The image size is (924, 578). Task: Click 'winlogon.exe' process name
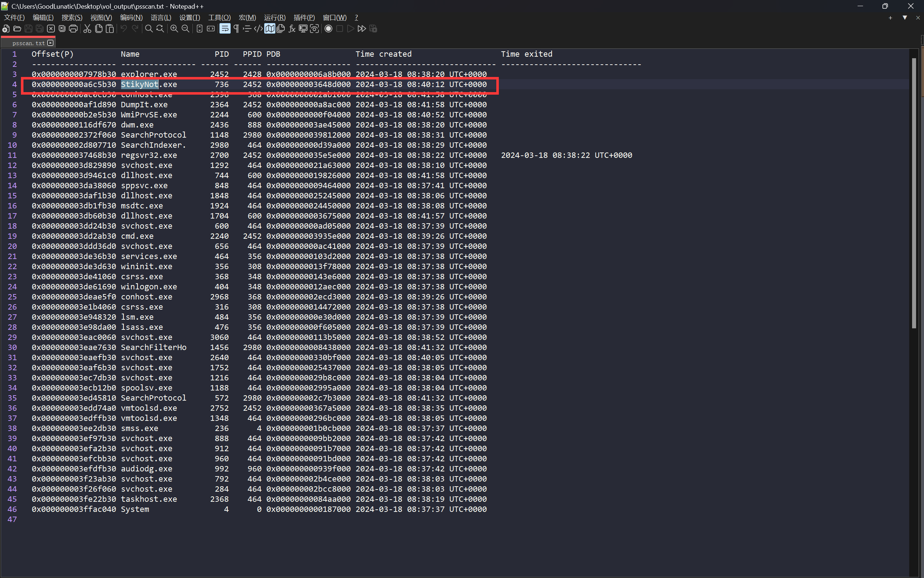click(149, 287)
